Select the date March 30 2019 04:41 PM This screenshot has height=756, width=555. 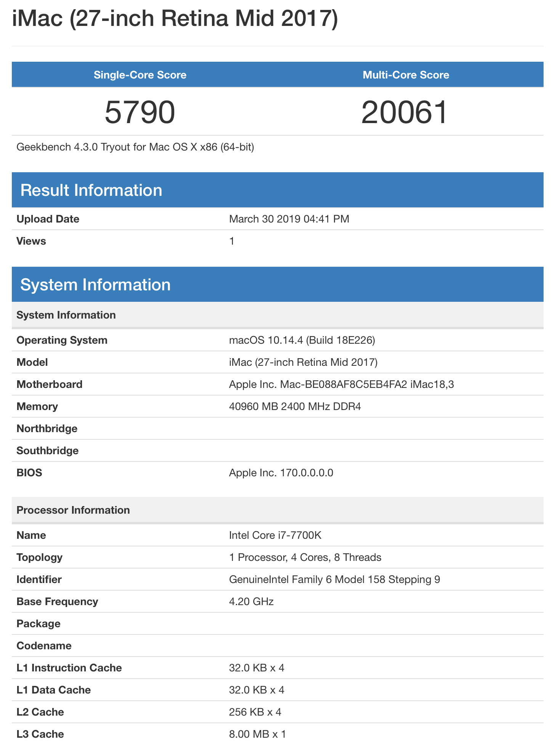tap(289, 219)
